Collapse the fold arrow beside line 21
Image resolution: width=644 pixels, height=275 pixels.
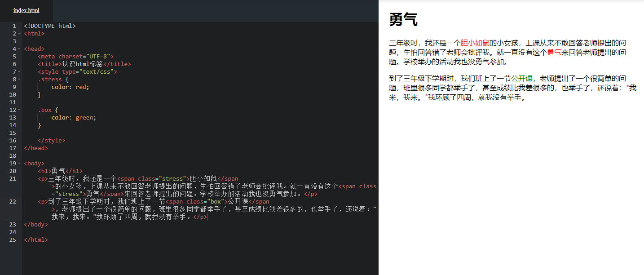(x=20, y=178)
